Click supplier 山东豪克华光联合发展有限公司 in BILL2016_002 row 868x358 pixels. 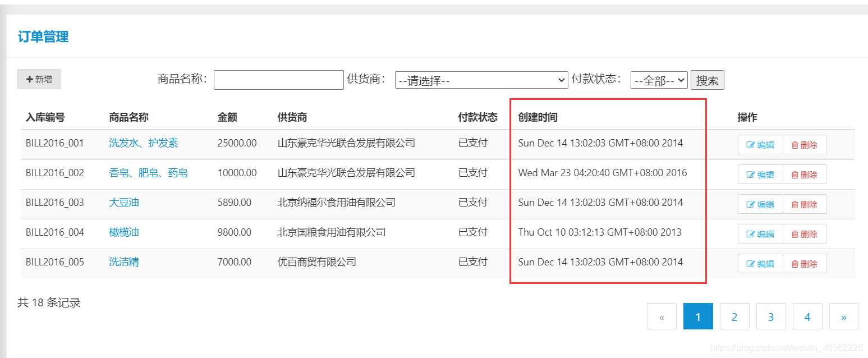point(347,173)
